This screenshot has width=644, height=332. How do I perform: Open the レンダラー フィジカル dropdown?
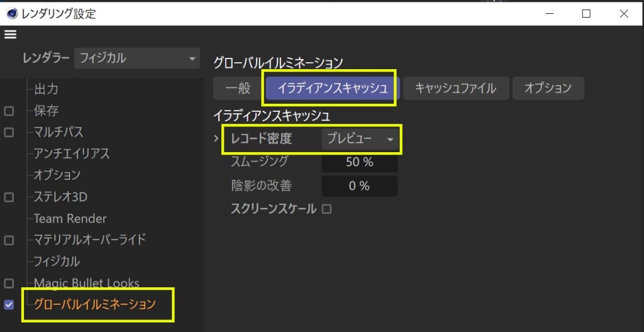click(136, 58)
